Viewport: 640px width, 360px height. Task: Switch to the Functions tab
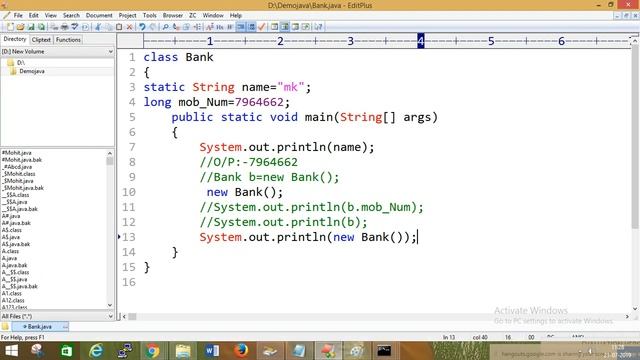click(68, 40)
